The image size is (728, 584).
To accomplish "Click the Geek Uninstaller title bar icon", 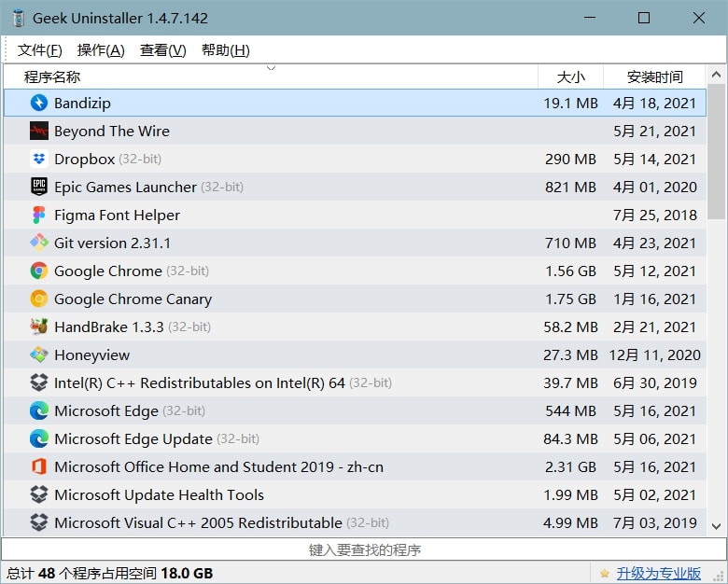I will (18, 18).
